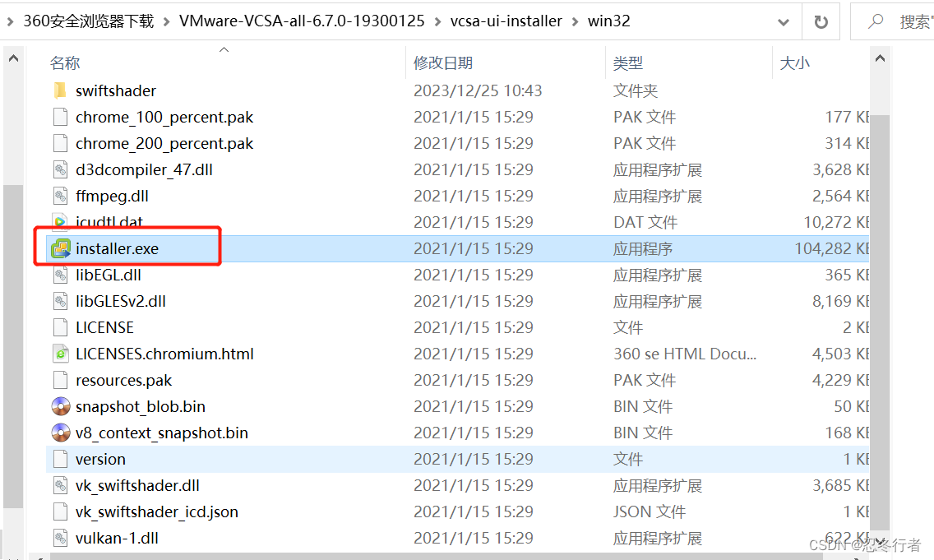
Task: Click the vk_swiftshader_icd.json file icon
Action: tap(60, 511)
